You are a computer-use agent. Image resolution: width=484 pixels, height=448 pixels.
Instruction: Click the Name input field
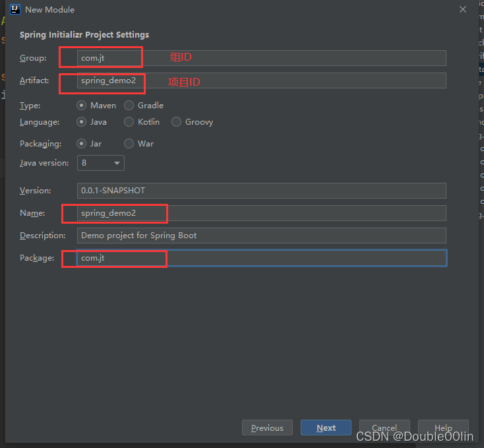[261, 213]
